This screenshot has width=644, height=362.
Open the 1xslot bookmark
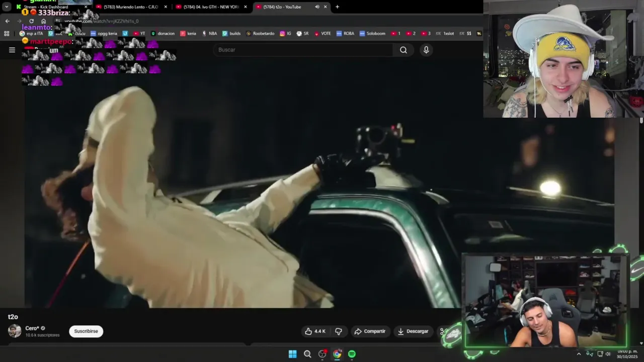pyautogui.click(x=445, y=34)
